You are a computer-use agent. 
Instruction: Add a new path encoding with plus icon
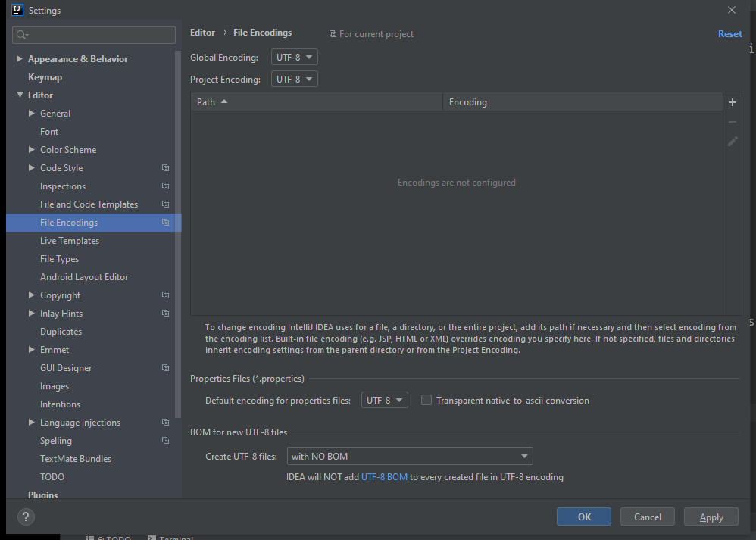click(733, 102)
